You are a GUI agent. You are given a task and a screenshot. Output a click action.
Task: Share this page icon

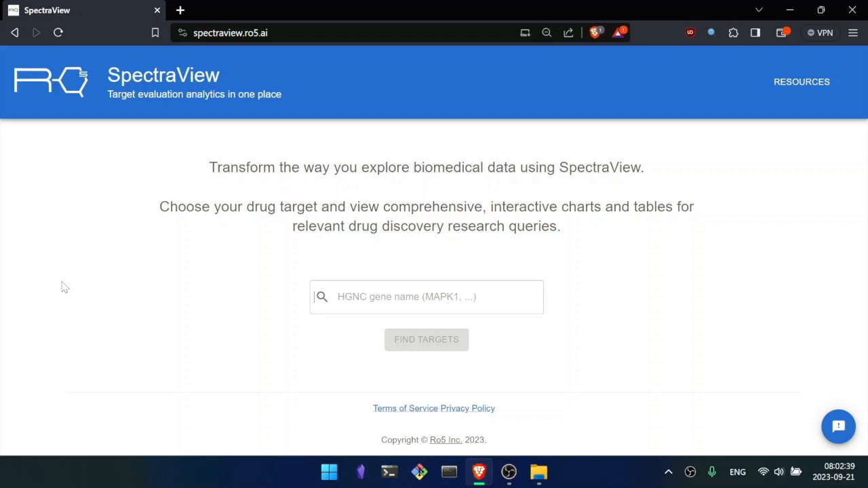pos(568,33)
